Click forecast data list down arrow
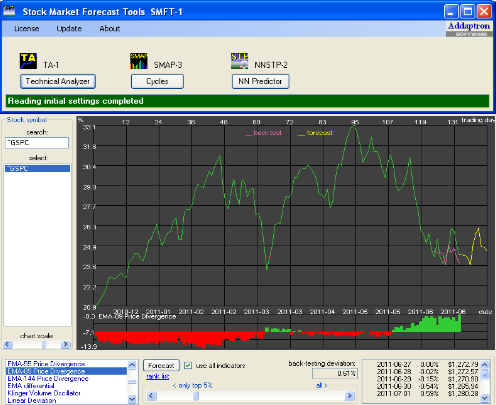 click(485, 397)
